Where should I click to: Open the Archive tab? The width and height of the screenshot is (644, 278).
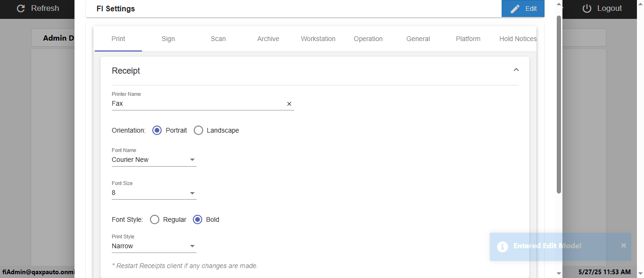point(268,39)
